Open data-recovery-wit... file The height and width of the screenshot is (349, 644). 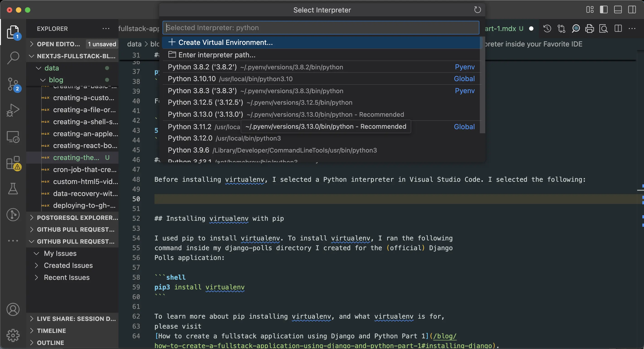72,194
